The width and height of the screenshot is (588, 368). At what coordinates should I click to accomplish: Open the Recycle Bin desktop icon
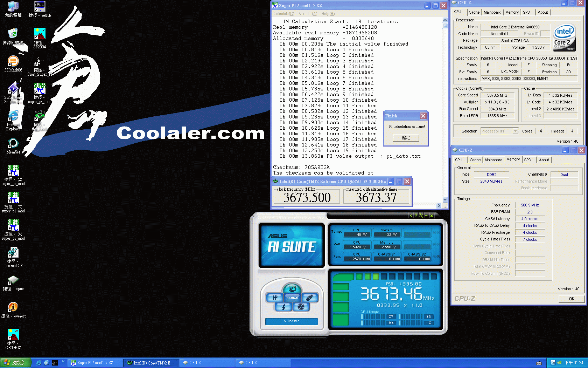[13, 36]
